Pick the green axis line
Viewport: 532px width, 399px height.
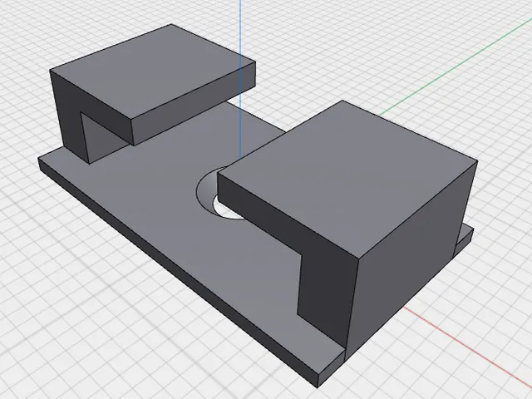(x=455, y=66)
